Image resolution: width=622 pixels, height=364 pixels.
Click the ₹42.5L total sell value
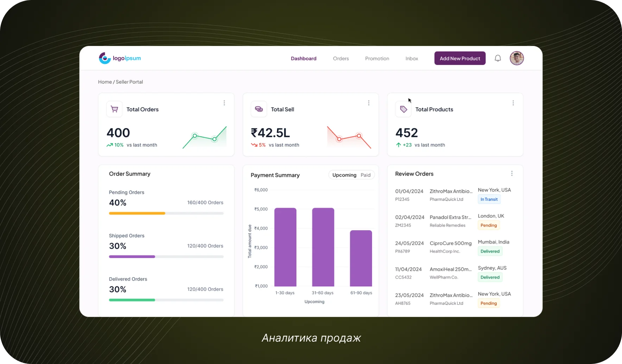pyautogui.click(x=270, y=133)
